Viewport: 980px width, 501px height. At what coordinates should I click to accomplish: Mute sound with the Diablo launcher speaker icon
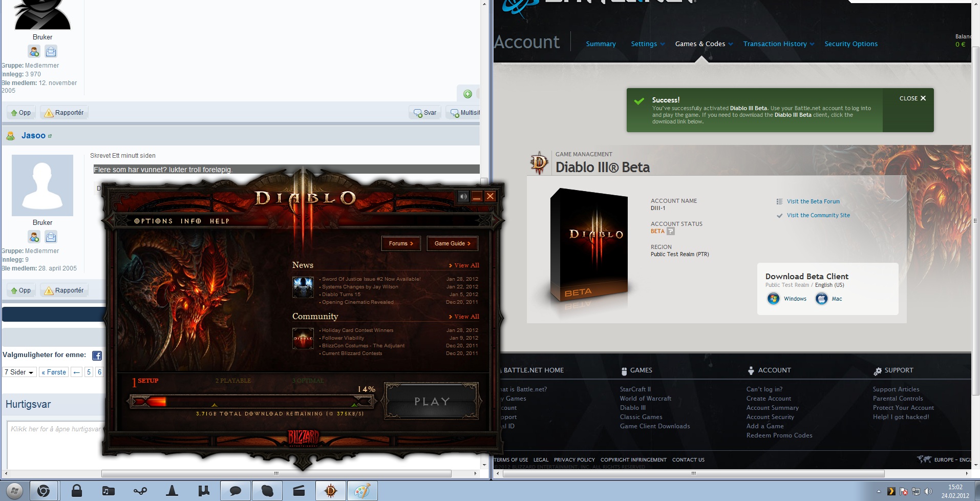463,197
